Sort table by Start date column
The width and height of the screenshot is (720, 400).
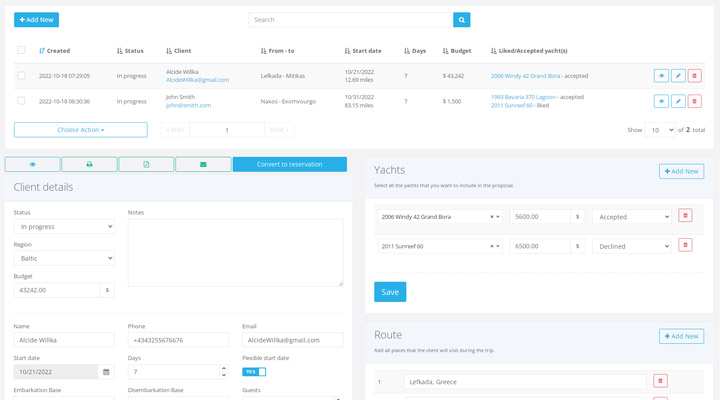pyautogui.click(x=363, y=51)
